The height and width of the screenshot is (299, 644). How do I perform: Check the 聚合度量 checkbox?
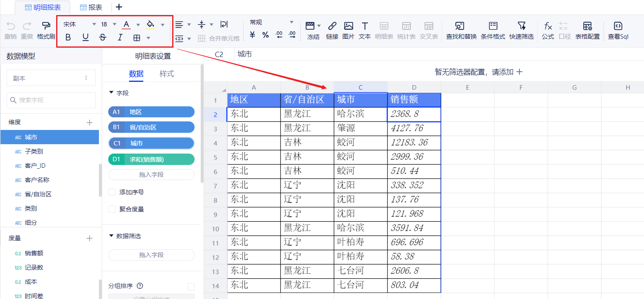click(112, 209)
